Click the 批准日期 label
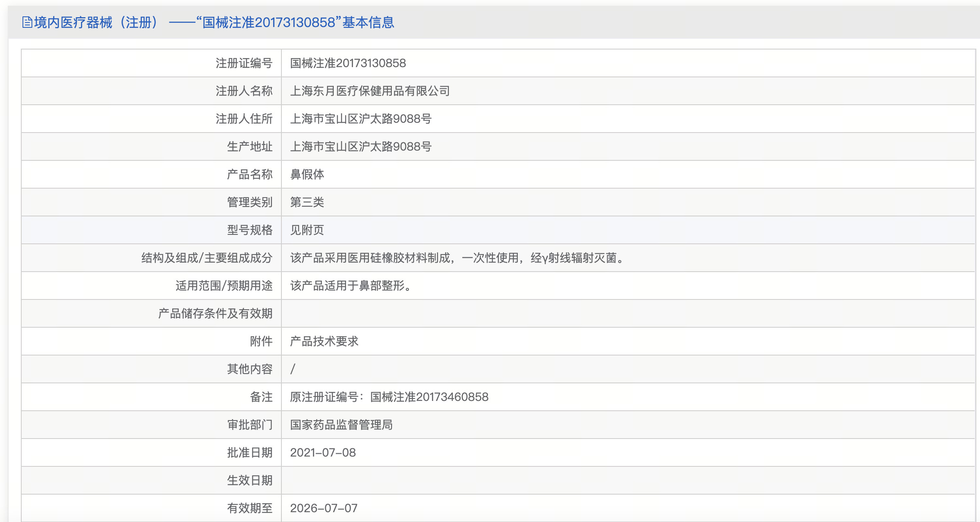 click(x=250, y=452)
